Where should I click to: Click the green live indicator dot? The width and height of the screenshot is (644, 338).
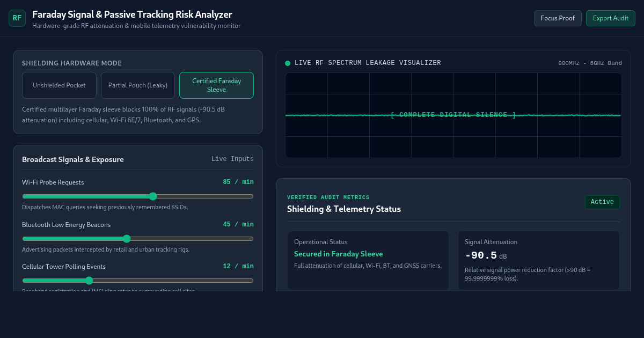point(288,63)
